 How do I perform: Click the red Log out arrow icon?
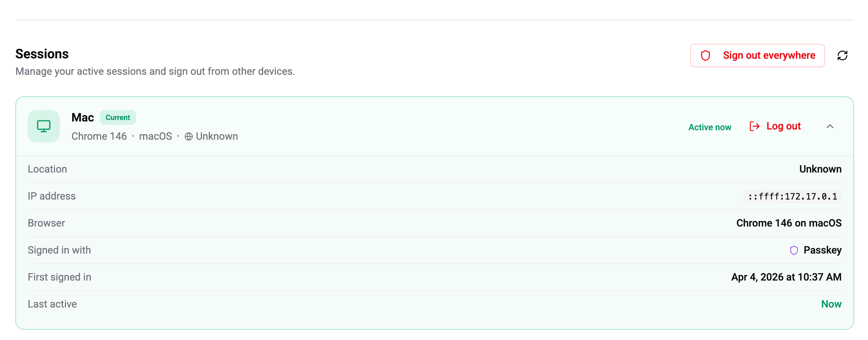[754, 126]
